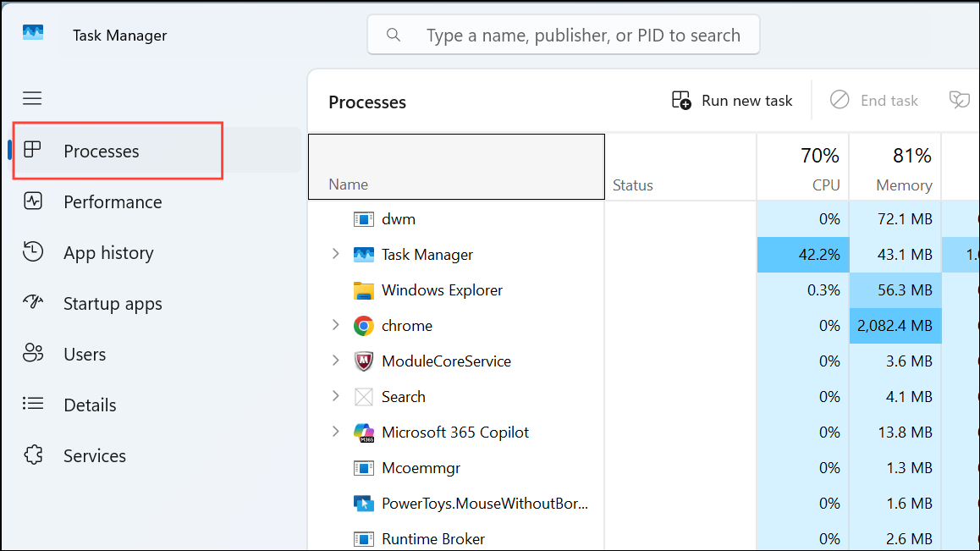
Task: Click the search magnifier icon
Action: [394, 35]
